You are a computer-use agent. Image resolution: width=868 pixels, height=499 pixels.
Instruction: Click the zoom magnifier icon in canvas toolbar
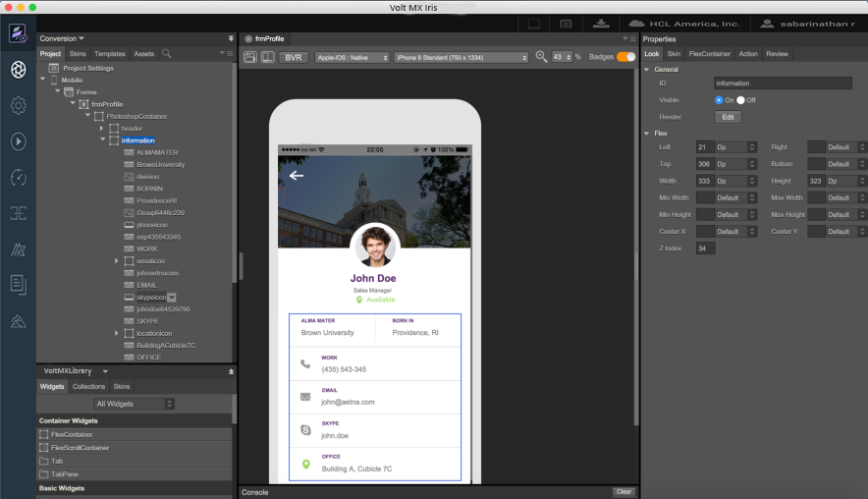pos(541,57)
